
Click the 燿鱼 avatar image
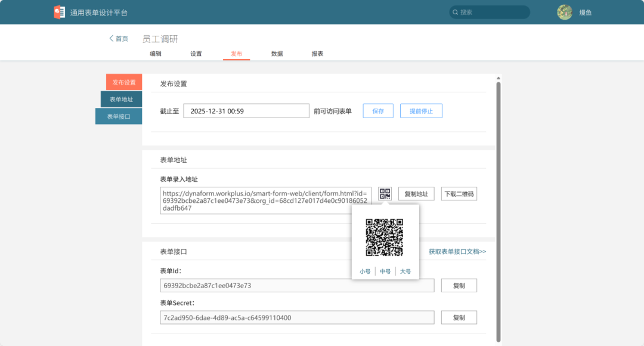(x=564, y=12)
